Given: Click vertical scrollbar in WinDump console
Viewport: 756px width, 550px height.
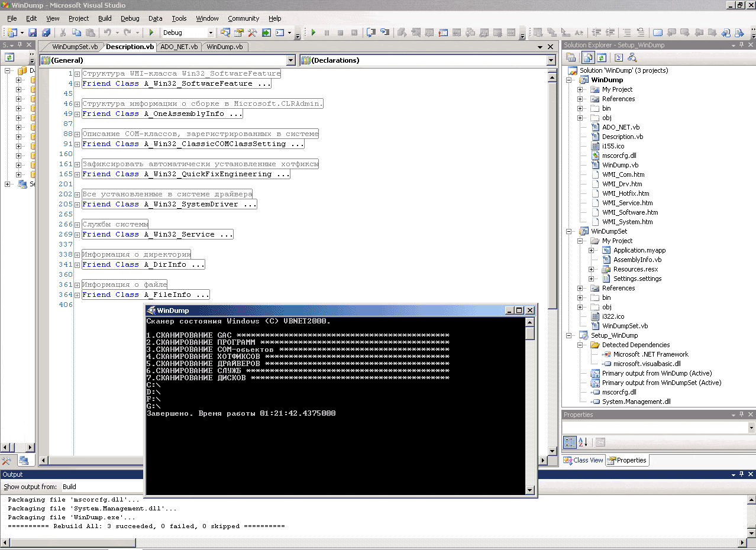Looking at the screenshot, I should (x=530, y=405).
